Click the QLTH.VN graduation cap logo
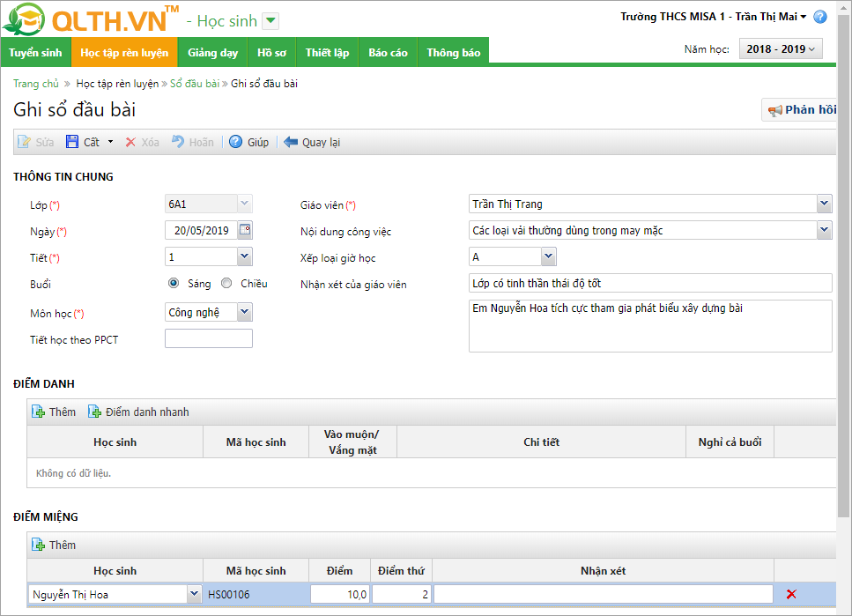This screenshot has width=852, height=616. 24,19
